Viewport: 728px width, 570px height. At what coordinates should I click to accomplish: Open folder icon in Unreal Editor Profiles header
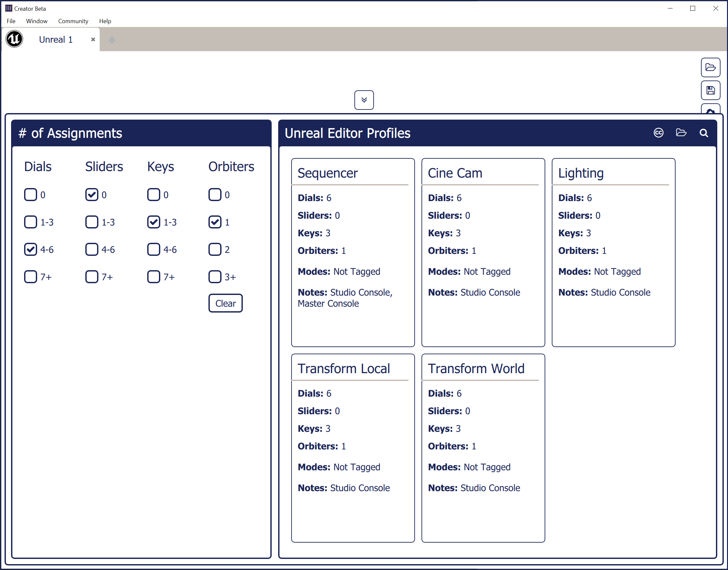681,133
